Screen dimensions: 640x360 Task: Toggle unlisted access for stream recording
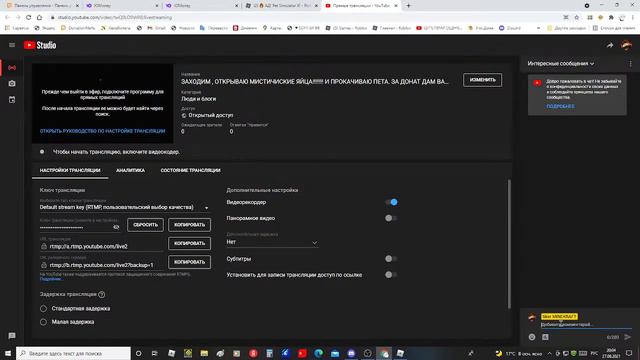tap(391, 275)
